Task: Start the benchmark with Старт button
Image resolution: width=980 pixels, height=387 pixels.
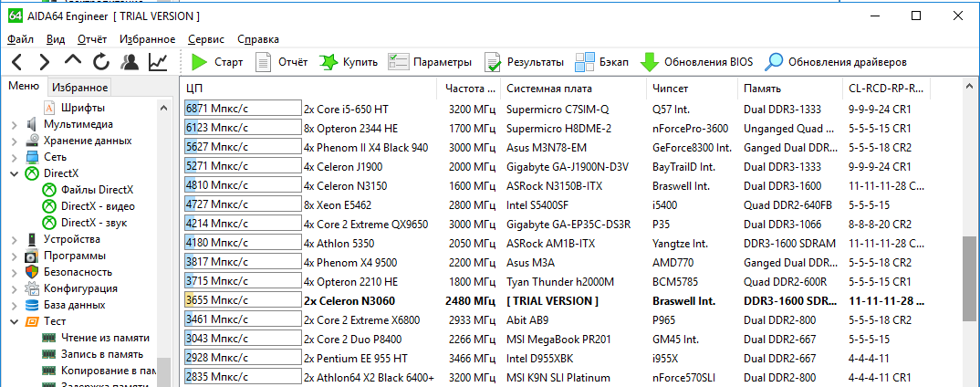Action: coord(217,62)
